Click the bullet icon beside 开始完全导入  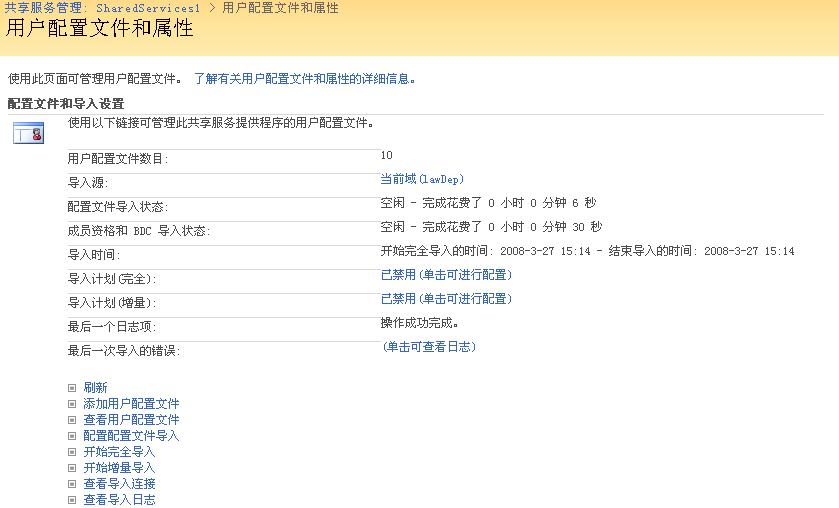[72, 452]
